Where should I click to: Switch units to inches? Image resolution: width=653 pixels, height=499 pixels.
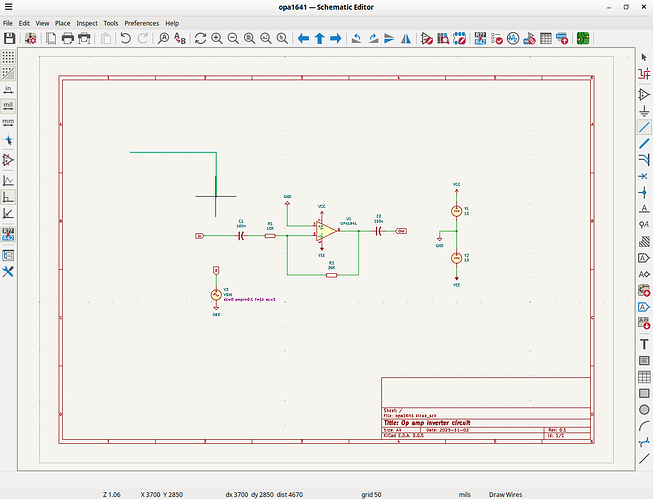click(x=8, y=88)
